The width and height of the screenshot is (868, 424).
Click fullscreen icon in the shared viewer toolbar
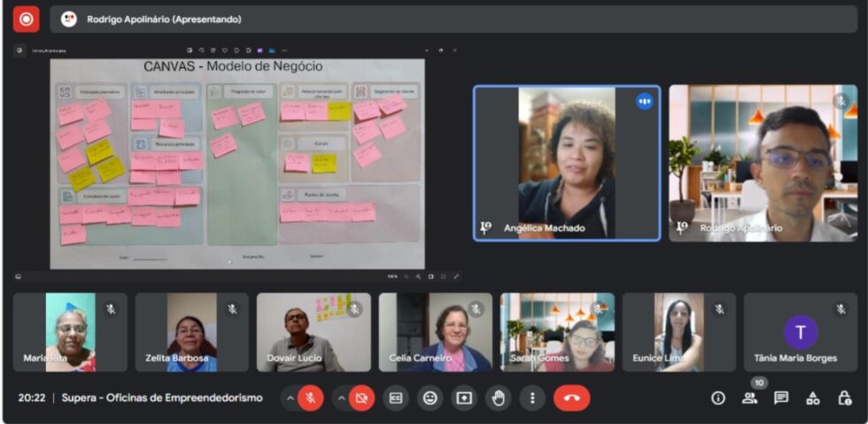click(x=457, y=276)
